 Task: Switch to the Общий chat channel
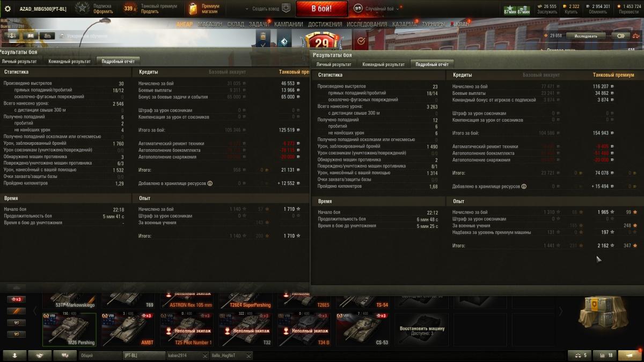pyautogui.click(x=101, y=356)
